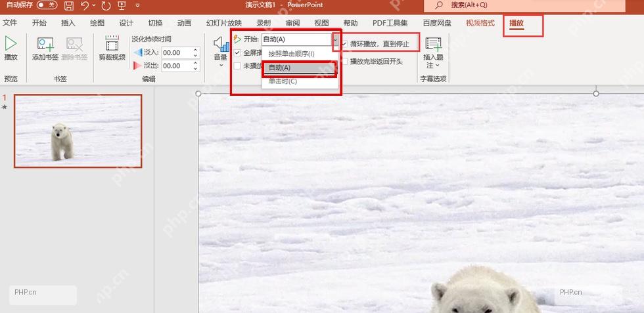Click the 剪裁视频 trim video icon
This screenshot has height=313, width=644.
112,43
